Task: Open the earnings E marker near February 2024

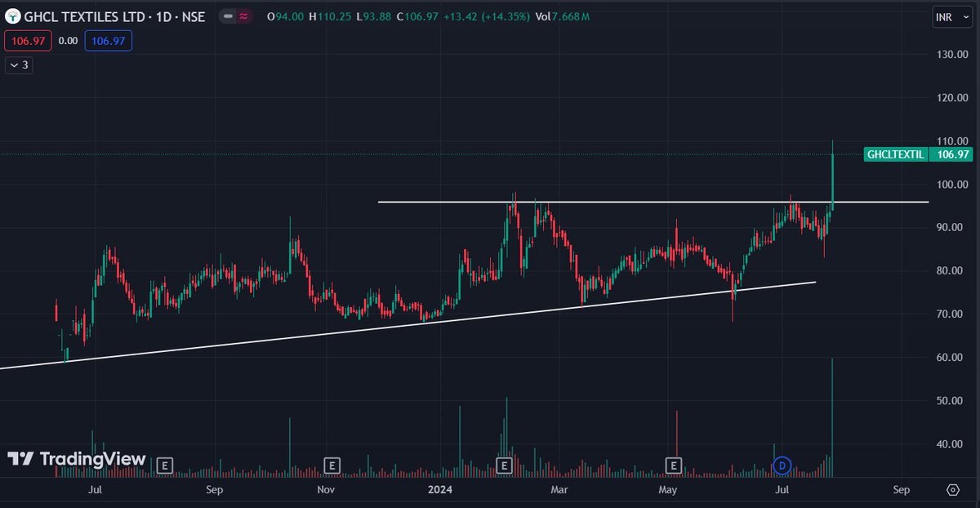Action: point(504,466)
